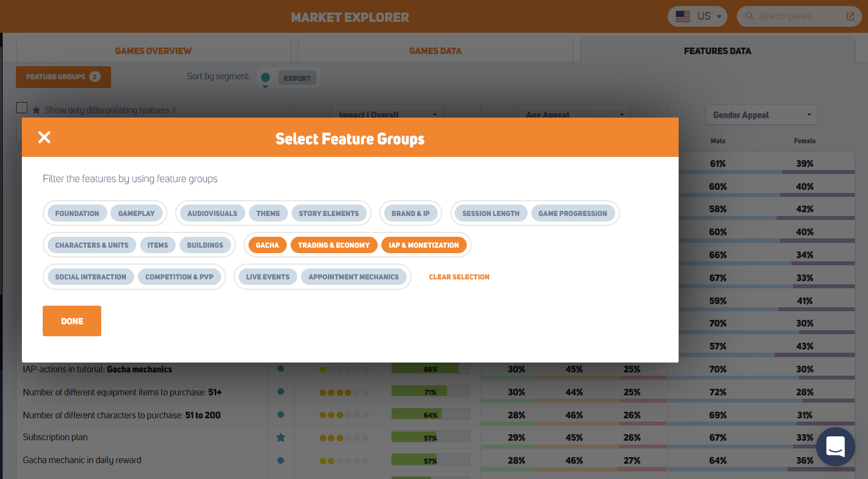The width and height of the screenshot is (868, 479).
Task: Toggle the Story Elements feature group
Action: click(329, 213)
